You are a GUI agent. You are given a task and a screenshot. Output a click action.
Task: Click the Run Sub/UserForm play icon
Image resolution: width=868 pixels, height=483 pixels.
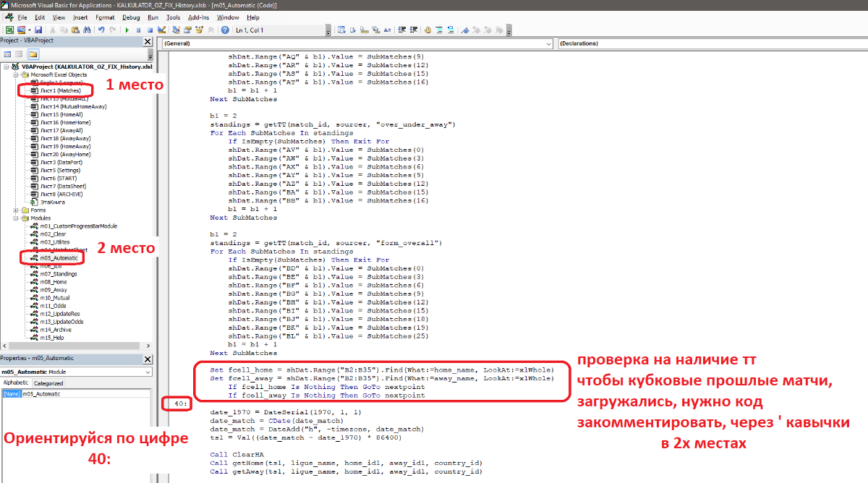click(127, 30)
